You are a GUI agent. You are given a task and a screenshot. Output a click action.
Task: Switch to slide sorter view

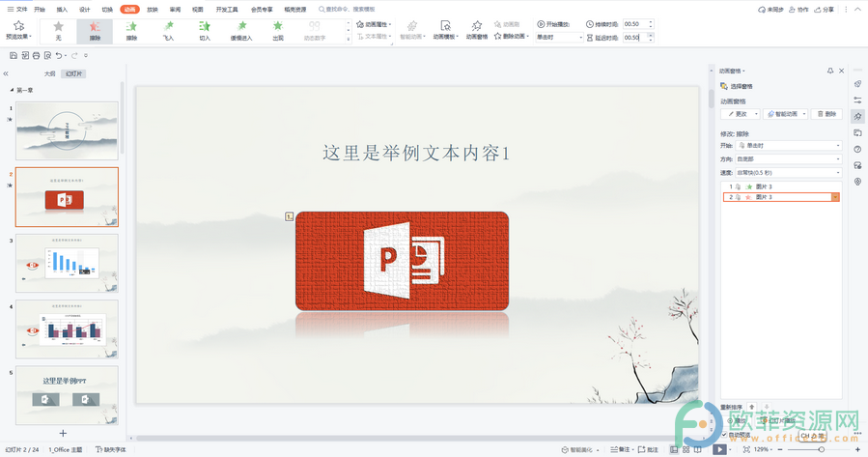tap(686, 450)
